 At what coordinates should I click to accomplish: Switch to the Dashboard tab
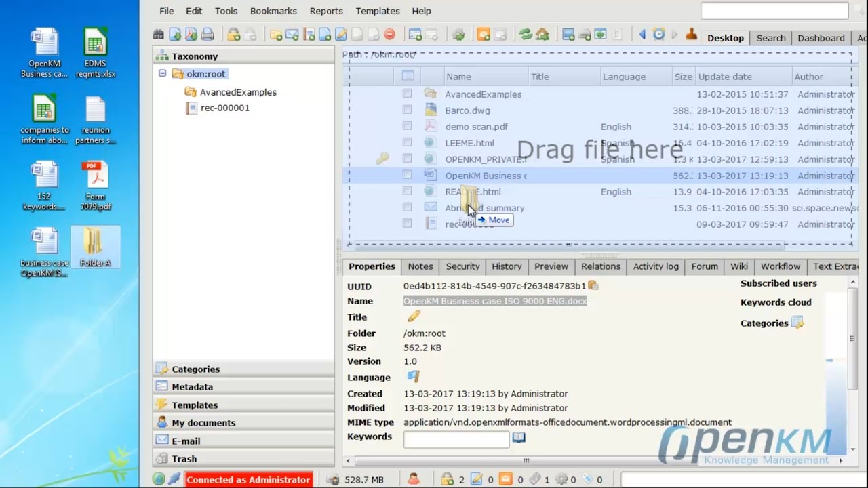click(x=821, y=38)
